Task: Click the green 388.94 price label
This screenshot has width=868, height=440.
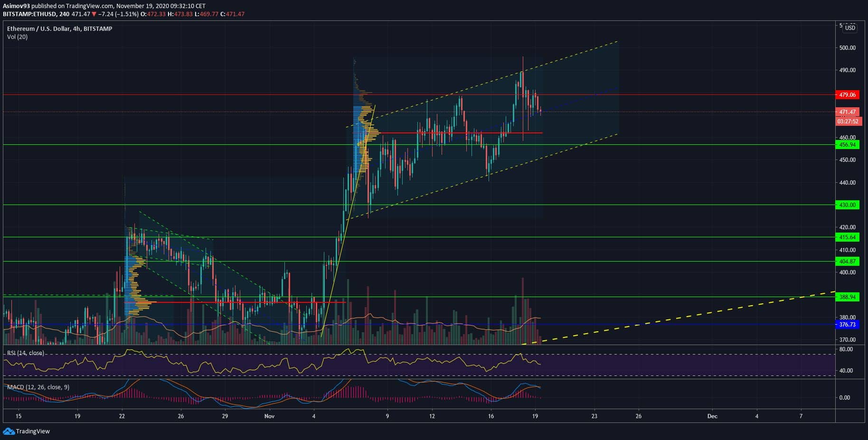Action: pos(847,297)
